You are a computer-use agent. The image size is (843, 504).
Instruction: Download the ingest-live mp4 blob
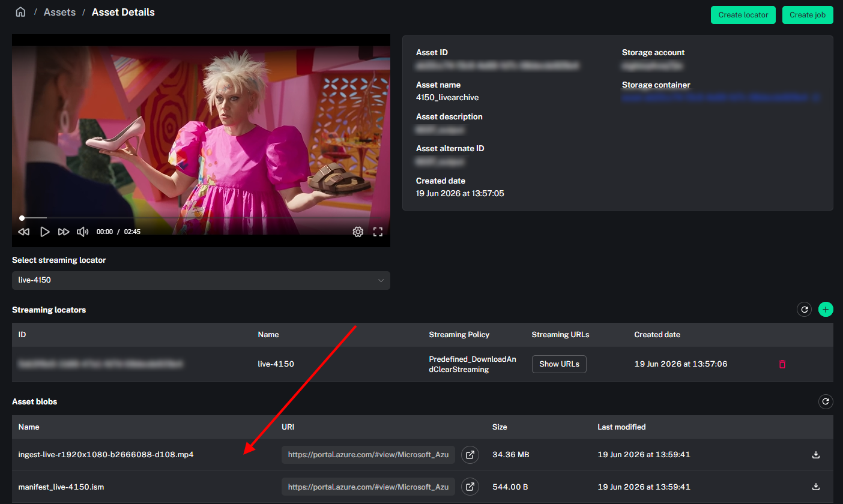pyautogui.click(x=815, y=455)
